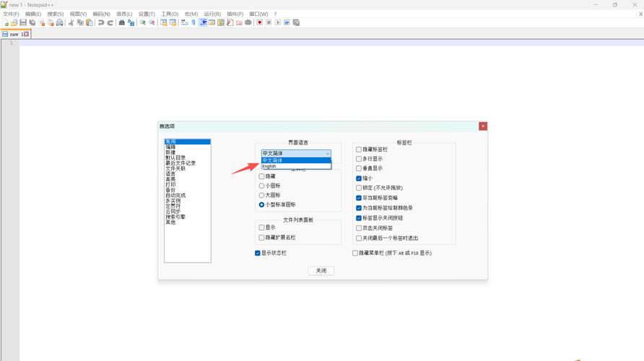This screenshot has width=644, height=361.
Task: Click the Playback macro icon
Action: [x=278, y=22]
